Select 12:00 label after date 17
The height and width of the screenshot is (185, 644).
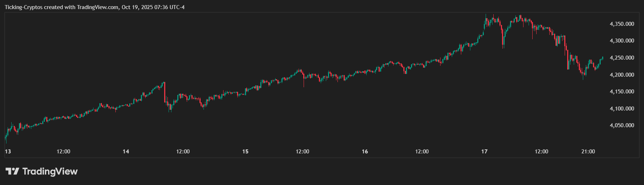[541, 152]
